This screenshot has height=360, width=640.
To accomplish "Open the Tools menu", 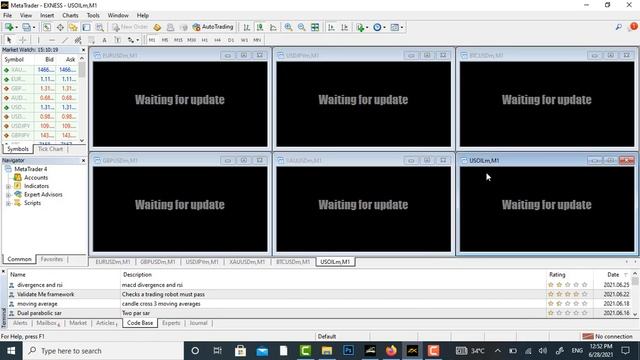I will pyautogui.click(x=93, y=15).
